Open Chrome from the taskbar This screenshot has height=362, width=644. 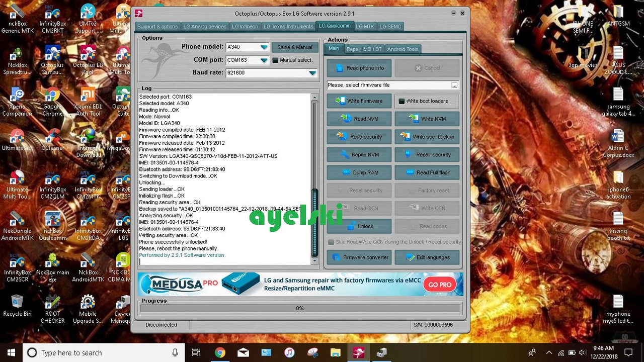point(220,352)
